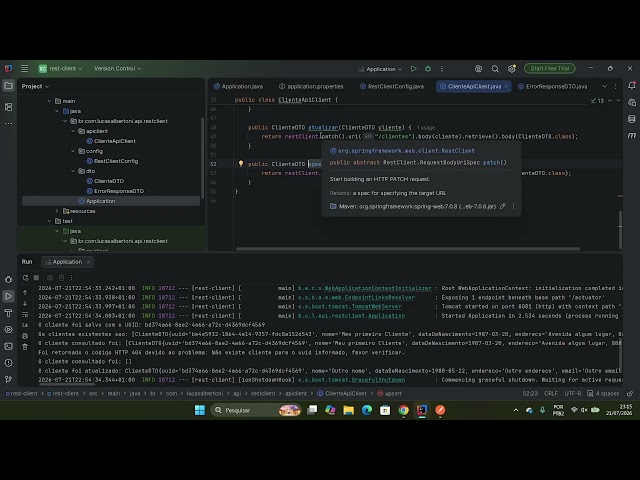
Task: Open rest-client project dropdown
Action: tap(60, 69)
